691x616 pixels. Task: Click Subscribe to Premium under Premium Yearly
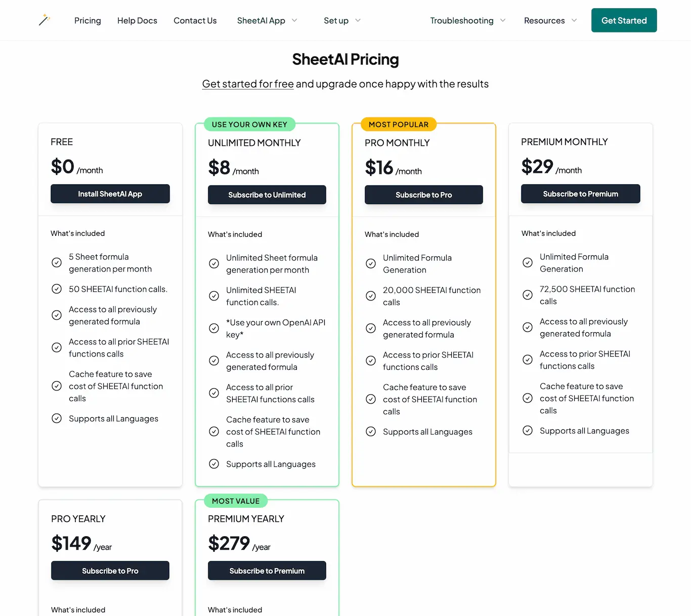click(x=267, y=570)
